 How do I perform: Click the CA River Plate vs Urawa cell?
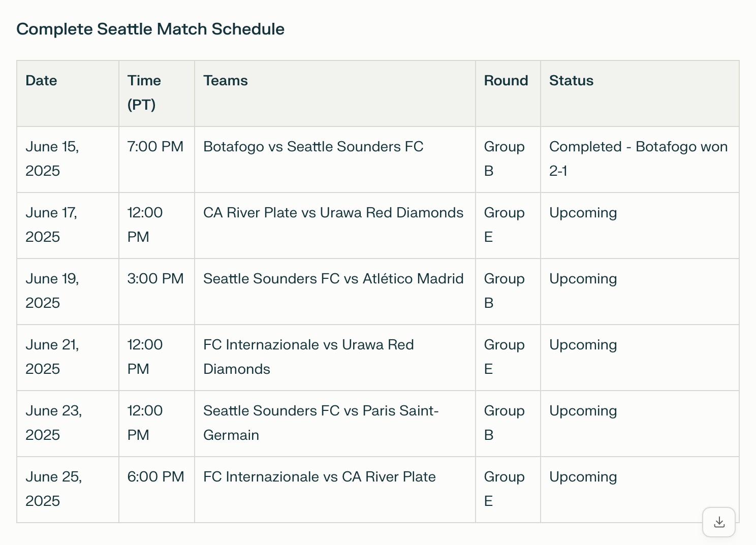pyautogui.click(x=333, y=213)
